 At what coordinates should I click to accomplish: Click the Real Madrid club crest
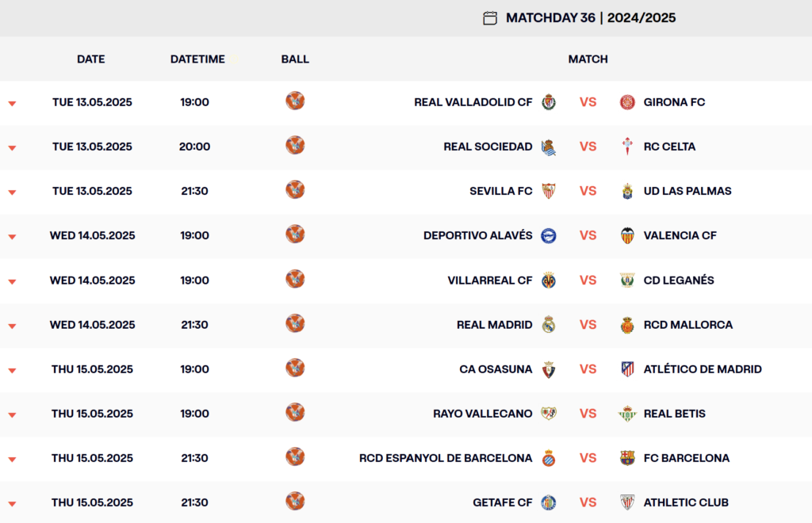[549, 325]
